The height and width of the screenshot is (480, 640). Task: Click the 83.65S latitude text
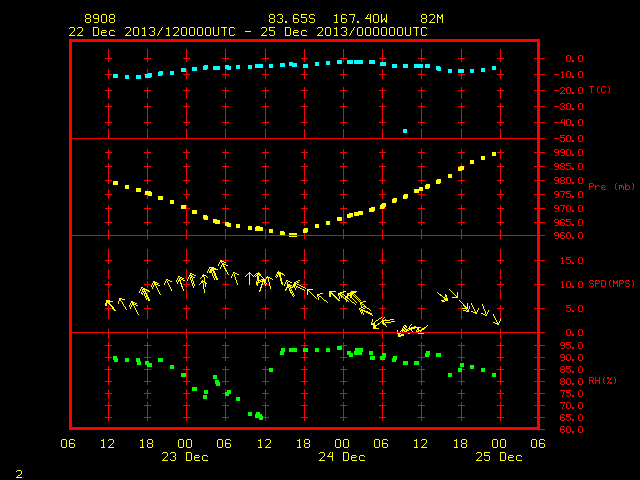(292, 19)
